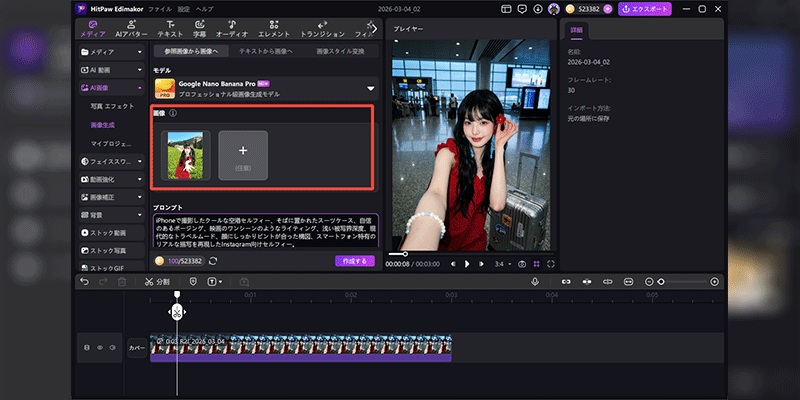The height and width of the screenshot is (400, 800).
Task: Open the feedback message icon
Action: click(521, 9)
